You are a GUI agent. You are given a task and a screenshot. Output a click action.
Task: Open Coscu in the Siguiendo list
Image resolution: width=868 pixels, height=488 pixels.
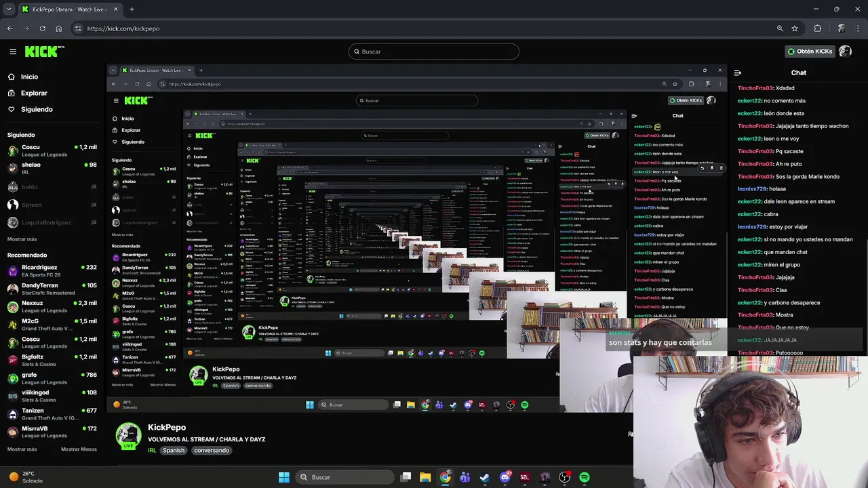52,150
